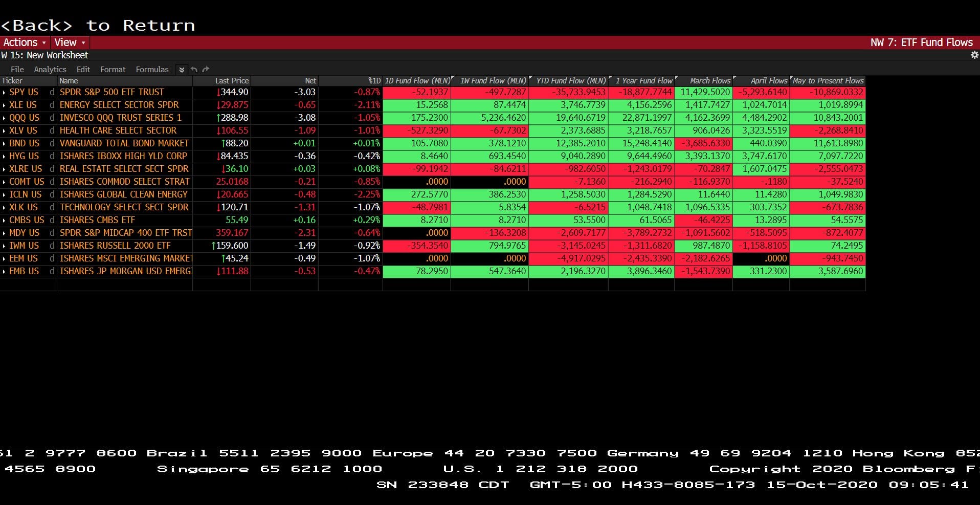Click the %1D column header
Image resolution: width=980 pixels, height=505 pixels.
[350, 81]
